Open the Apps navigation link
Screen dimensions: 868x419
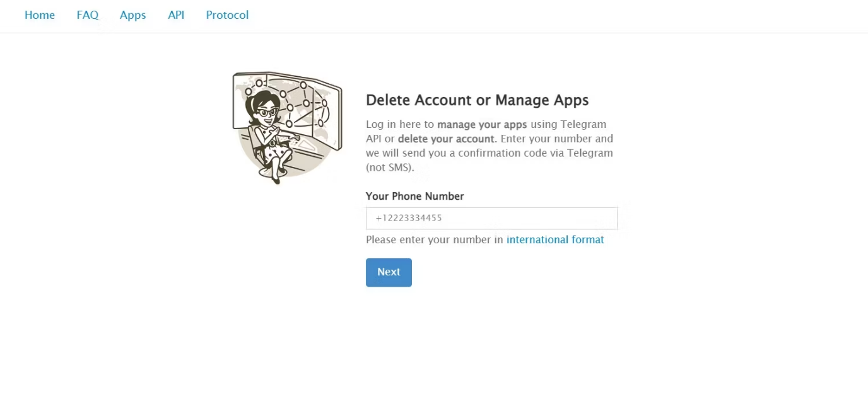click(132, 15)
